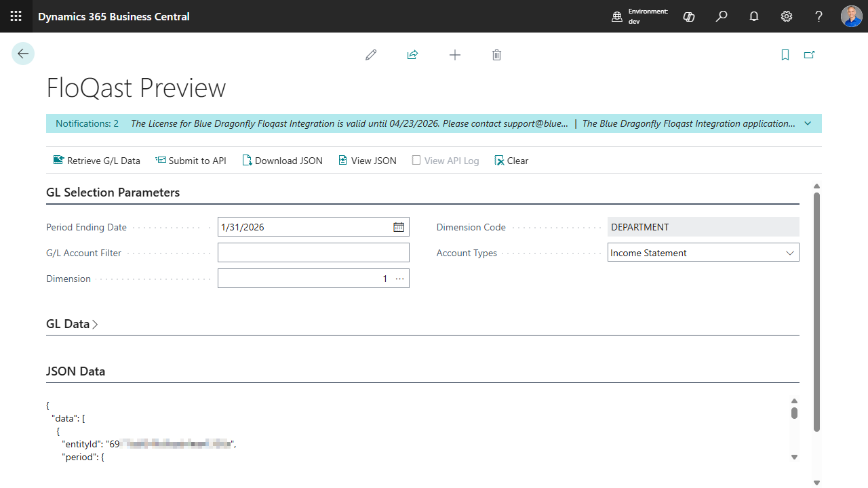Click Download JSON action

282,161
